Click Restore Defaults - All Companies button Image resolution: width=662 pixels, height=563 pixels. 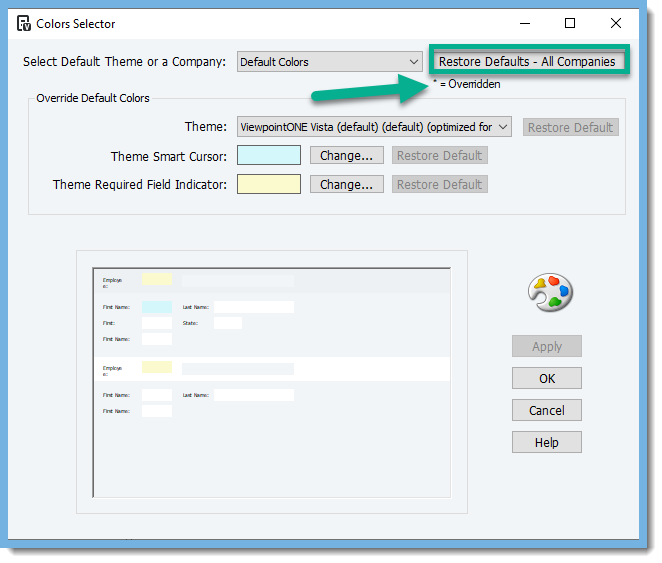(x=529, y=62)
